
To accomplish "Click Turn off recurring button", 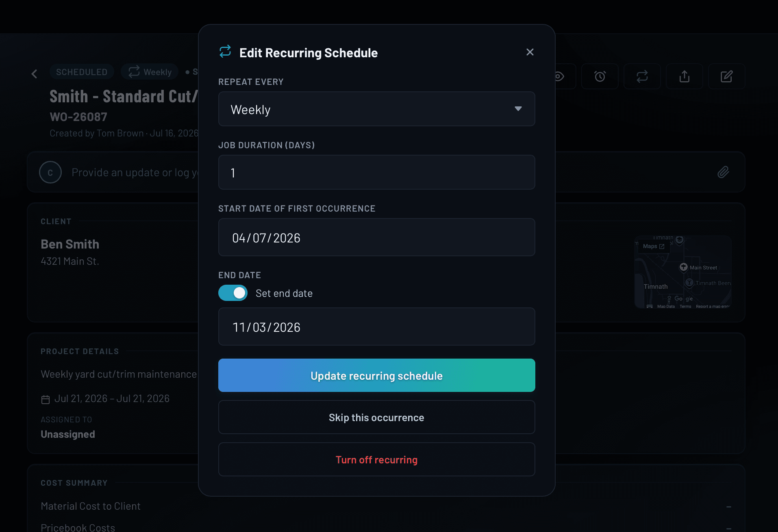I will [x=376, y=460].
